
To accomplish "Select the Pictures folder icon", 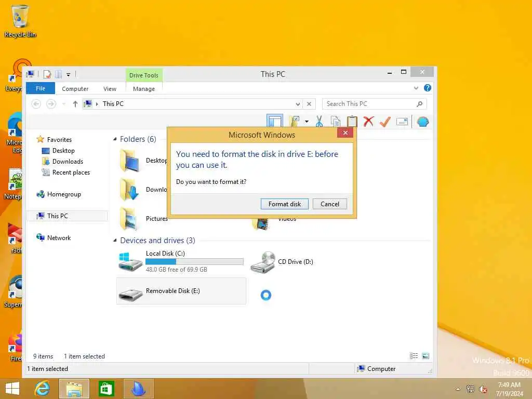I will coord(129,219).
